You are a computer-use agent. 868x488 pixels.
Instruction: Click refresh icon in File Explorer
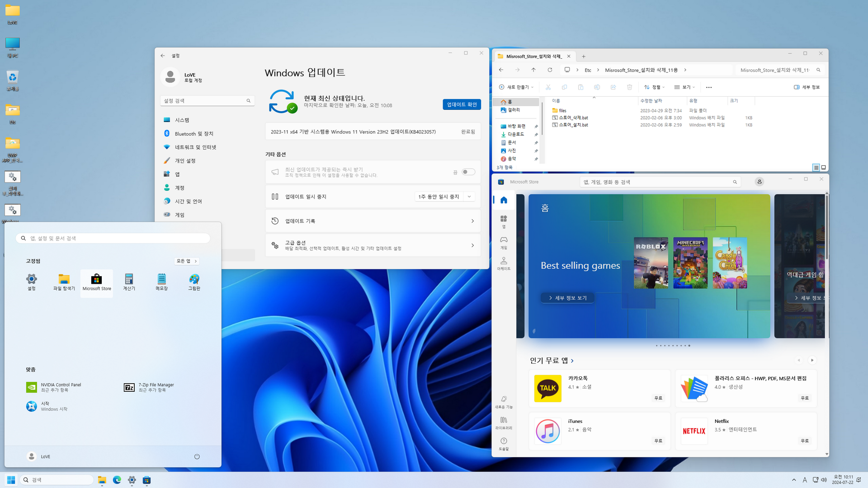point(550,70)
